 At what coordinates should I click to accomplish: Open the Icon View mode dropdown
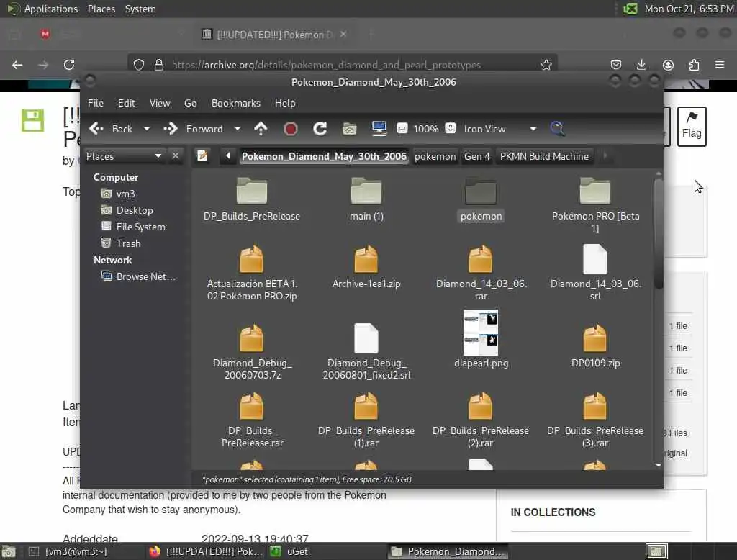pyautogui.click(x=499, y=129)
